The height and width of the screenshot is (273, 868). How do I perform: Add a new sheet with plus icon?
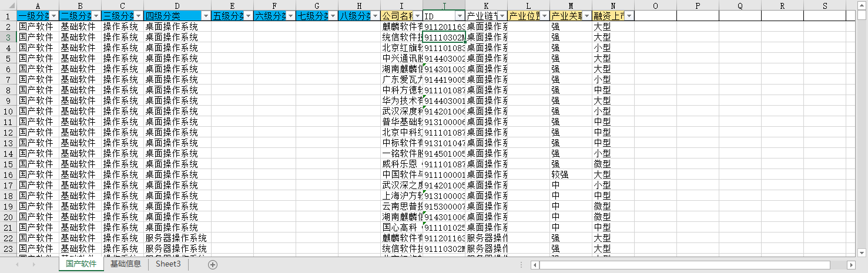[213, 265]
